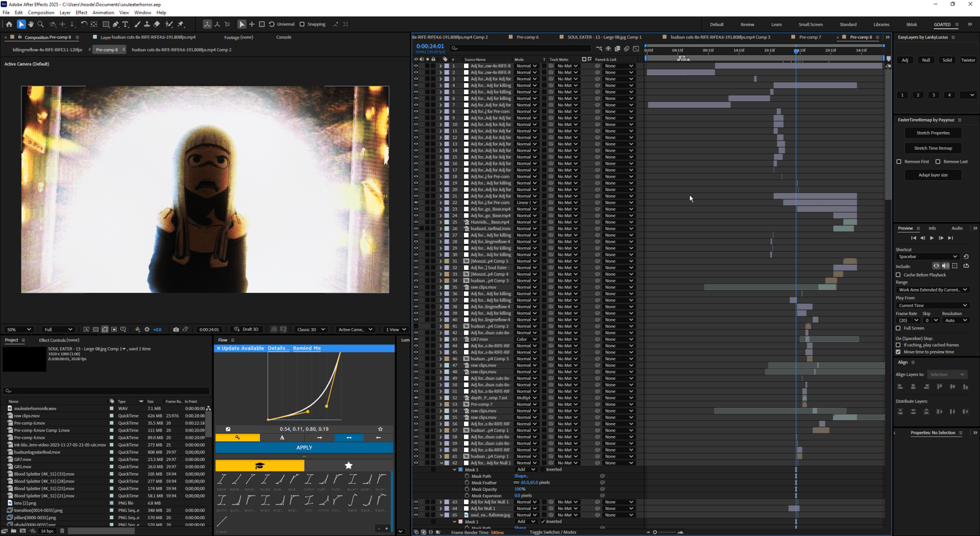
Task: Select the Horizontal Type tool
Action: point(126,24)
